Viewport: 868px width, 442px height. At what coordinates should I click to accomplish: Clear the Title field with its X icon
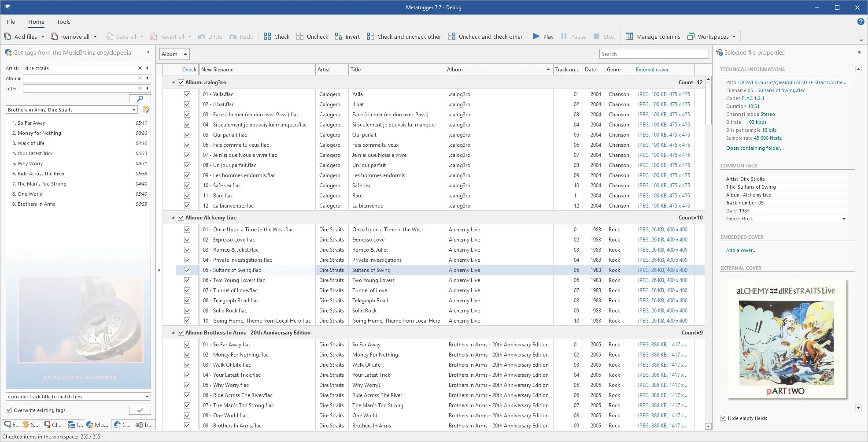pos(140,88)
